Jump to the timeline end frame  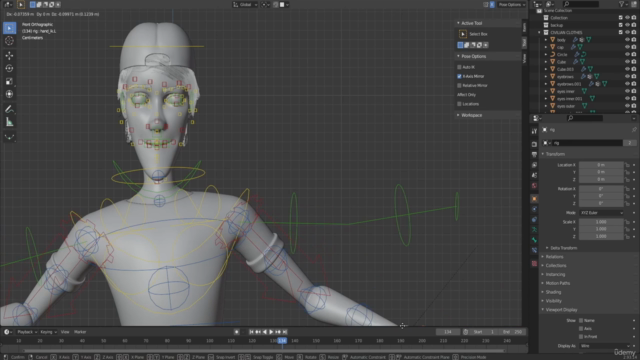pyautogui.click(x=285, y=332)
